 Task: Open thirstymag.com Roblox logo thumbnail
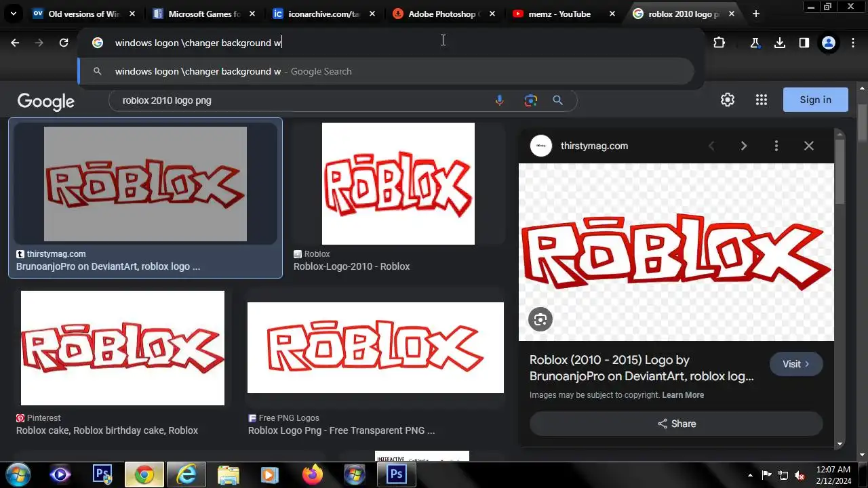(145, 184)
